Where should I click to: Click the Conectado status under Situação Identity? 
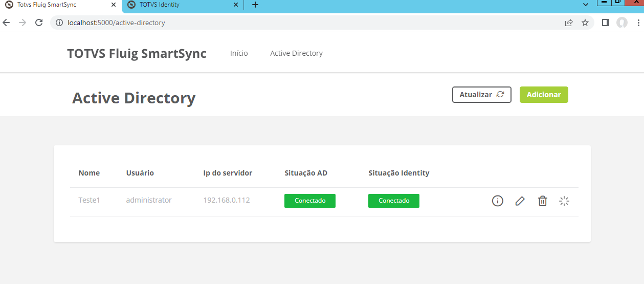coord(394,201)
